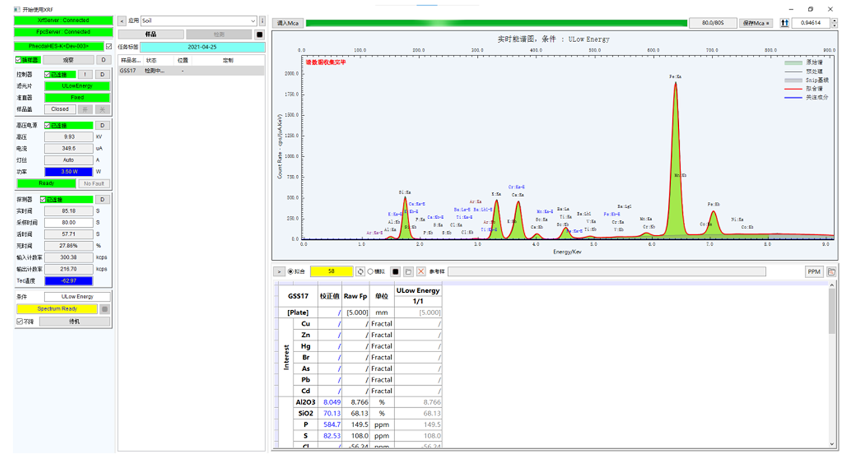
Task: Click the exclamation button in the 控制器 row
Action: (84, 75)
